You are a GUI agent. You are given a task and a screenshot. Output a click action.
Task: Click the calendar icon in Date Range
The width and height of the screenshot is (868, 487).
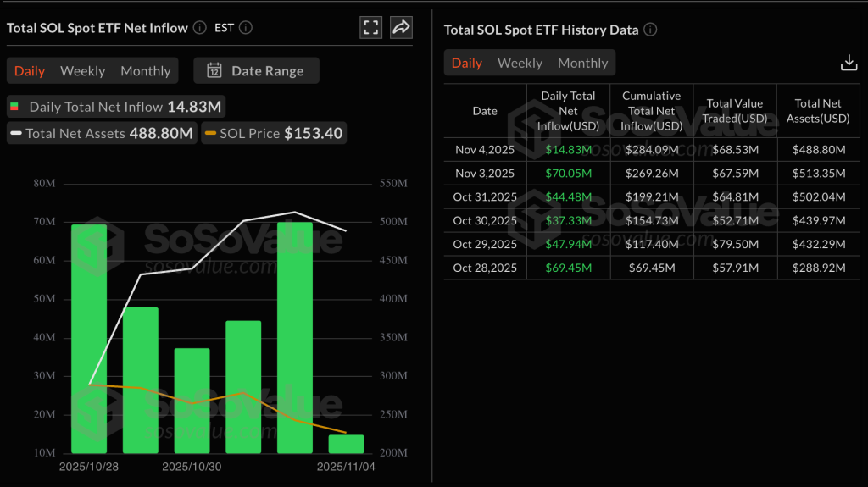(x=214, y=70)
